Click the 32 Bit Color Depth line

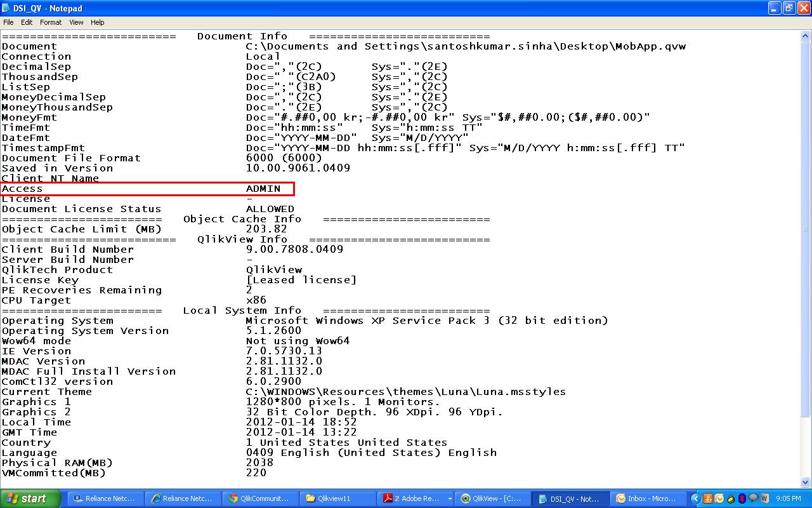[x=374, y=412]
